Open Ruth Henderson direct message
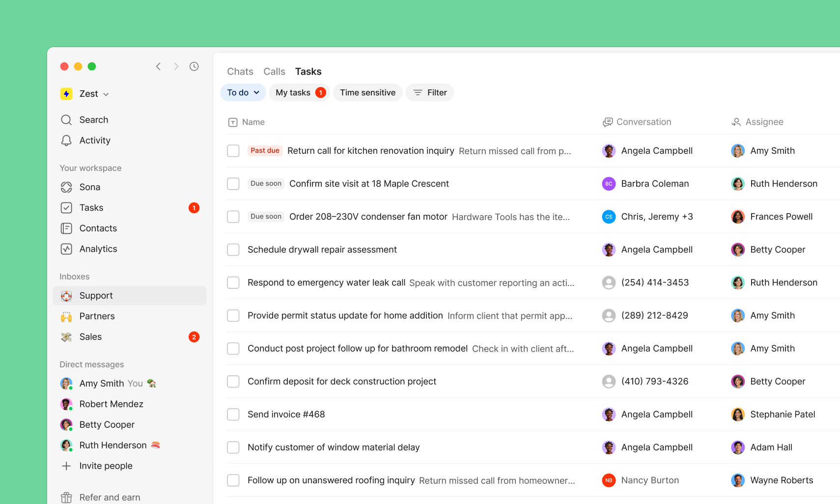 coord(113,446)
